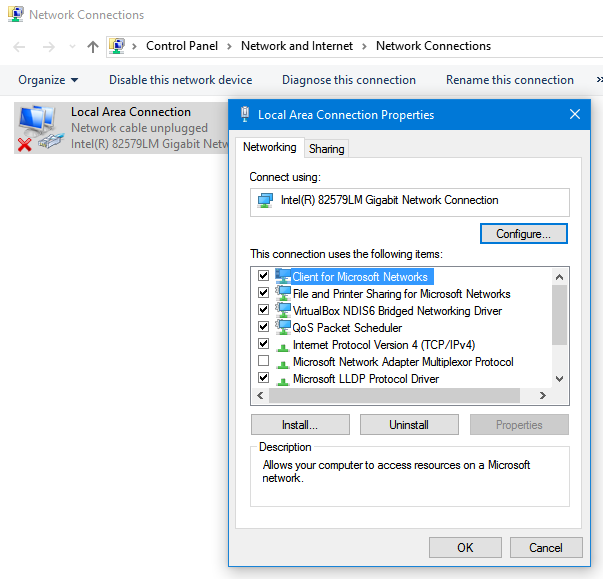Click the Install... button
This screenshot has width=603, height=579.
[300, 425]
